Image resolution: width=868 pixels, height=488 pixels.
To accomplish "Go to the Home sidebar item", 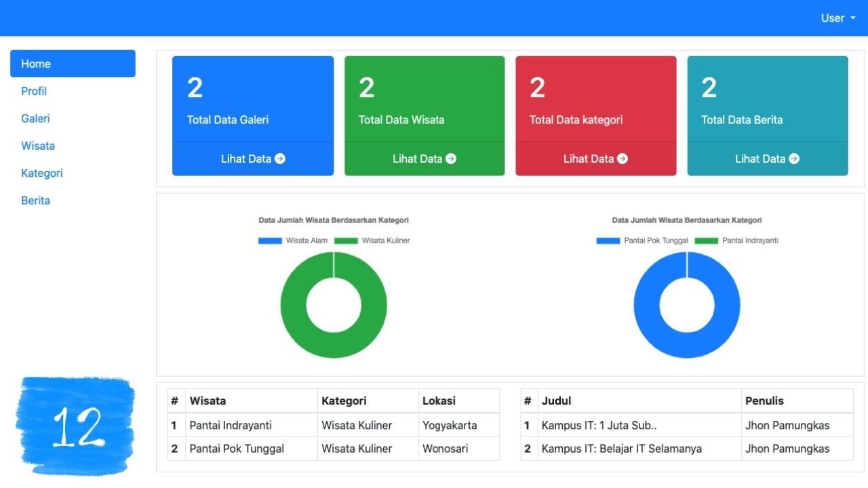I will coord(73,64).
